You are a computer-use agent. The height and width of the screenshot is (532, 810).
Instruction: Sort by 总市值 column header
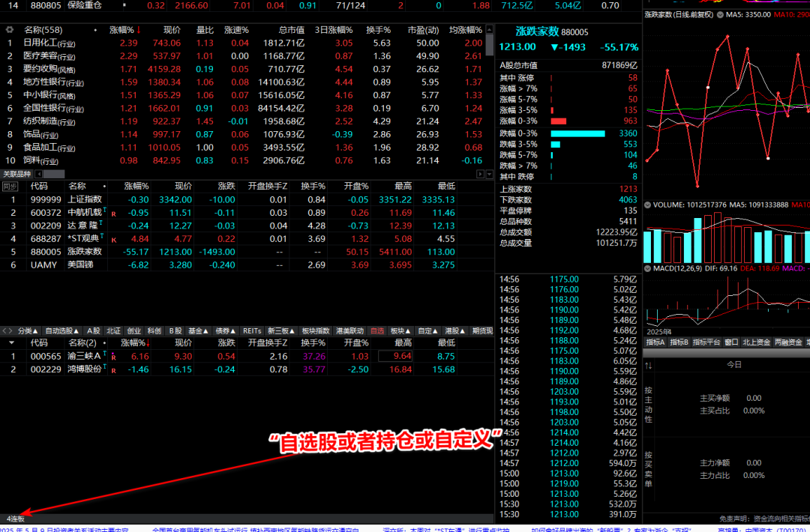click(292, 30)
